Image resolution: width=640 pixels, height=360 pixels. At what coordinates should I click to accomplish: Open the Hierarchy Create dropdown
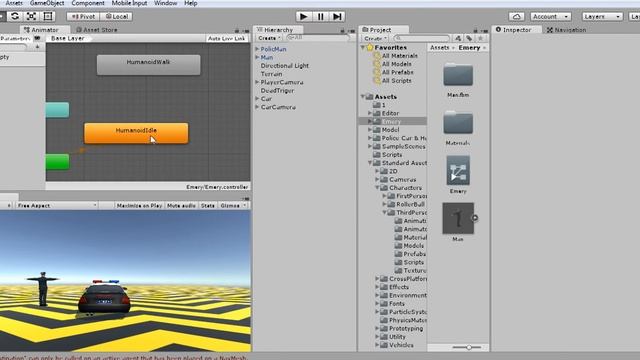point(269,38)
